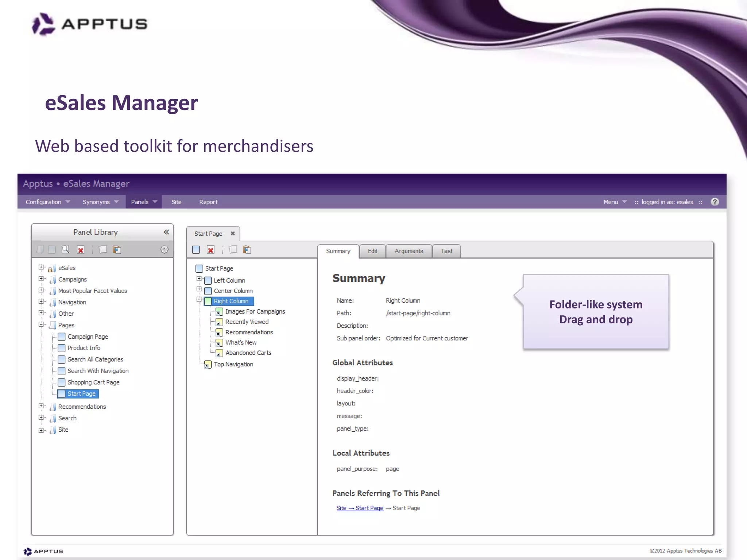Click the paste icon in Start Page toolbar
Screen dimensions: 747x560
247,249
